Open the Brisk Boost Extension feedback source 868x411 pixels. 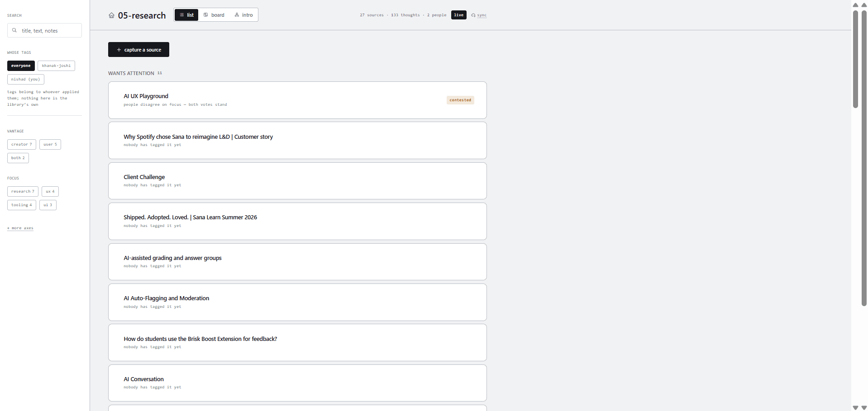297,342
